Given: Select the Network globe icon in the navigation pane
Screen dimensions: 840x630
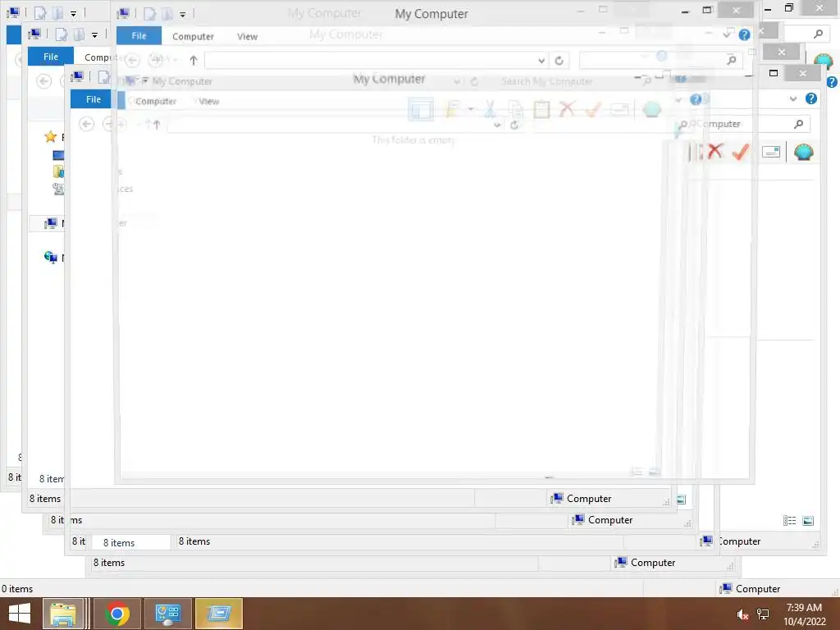Looking at the screenshot, I should coord(50,258).
